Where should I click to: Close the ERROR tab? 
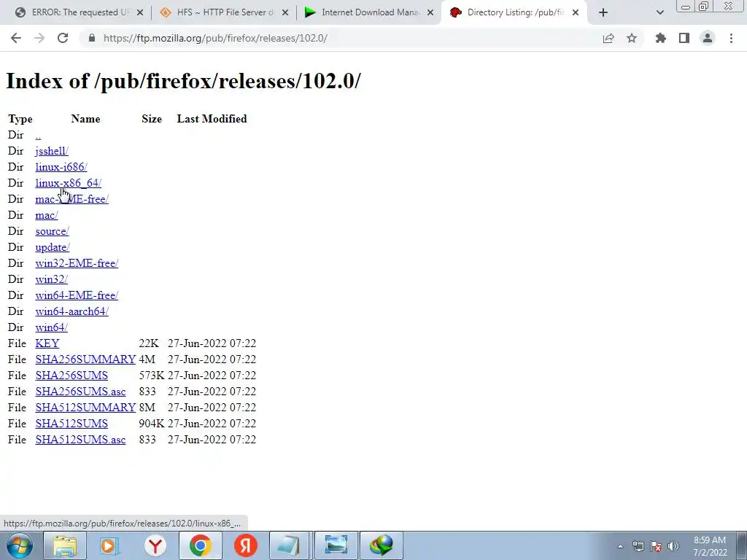[140, 12]
